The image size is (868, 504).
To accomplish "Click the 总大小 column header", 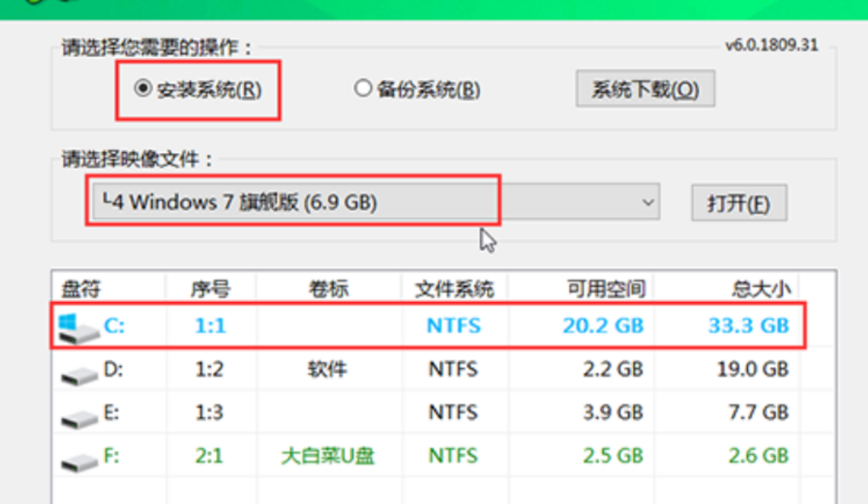I will tap(761, 289).
